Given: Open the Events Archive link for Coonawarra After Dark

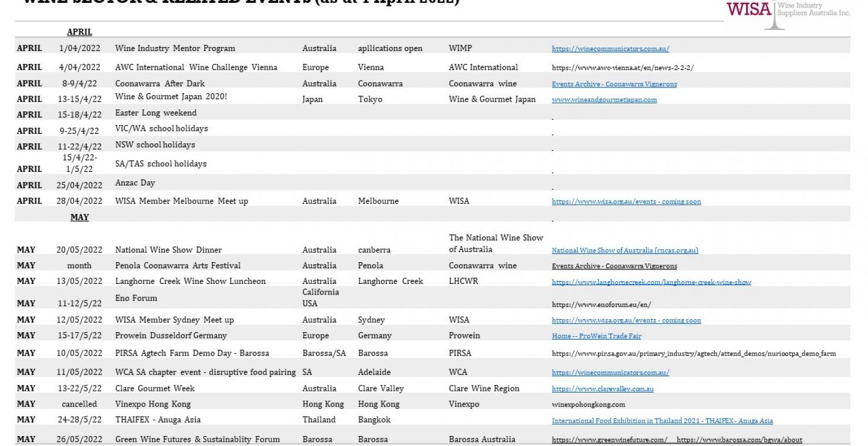Looking at the screenshot, I should coord(614,84).
